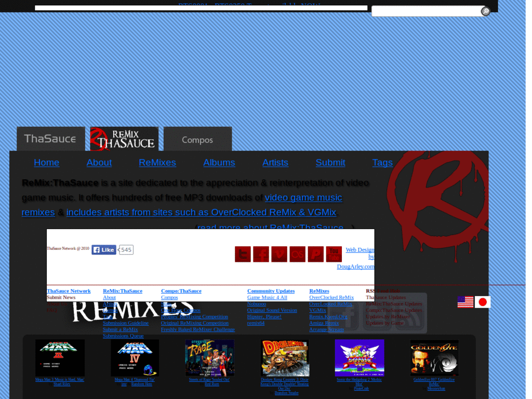Open the ThaSauce tab
Screen dimensions: 532x399
tap(51, 139)
